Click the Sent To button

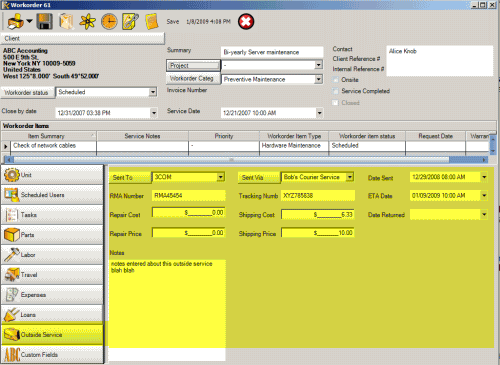click(130, 177)
